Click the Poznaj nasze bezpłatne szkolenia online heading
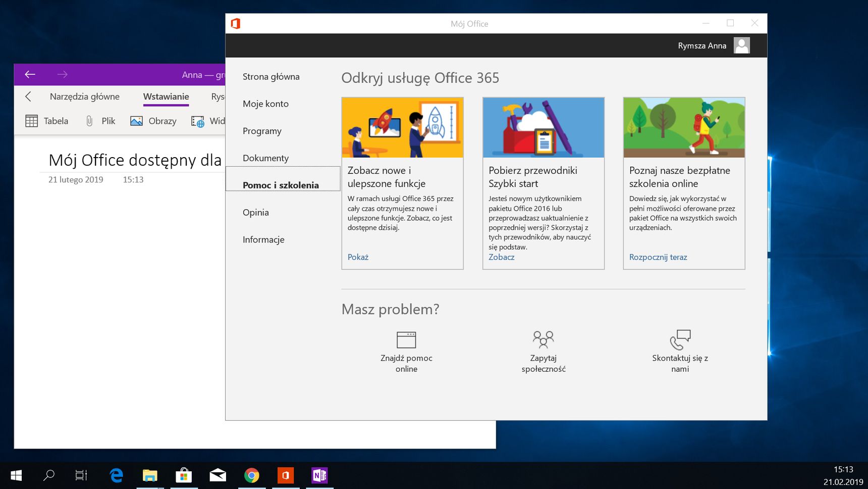The height and width of the screenshot is (489, 868). point(680,177)
